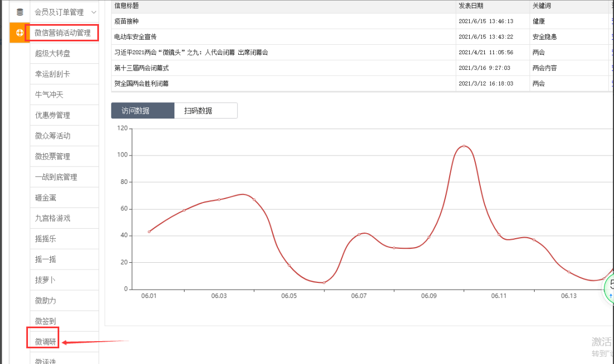
Task: Open 微投票管理 from the sidebar
Action: tap(53, 157)
